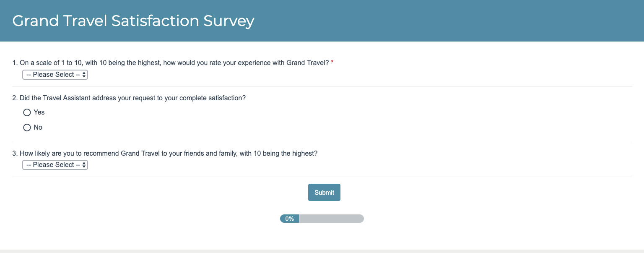Click the gray progress bar track
Screen dimensions: 644x253
click(x=331, y=219)
